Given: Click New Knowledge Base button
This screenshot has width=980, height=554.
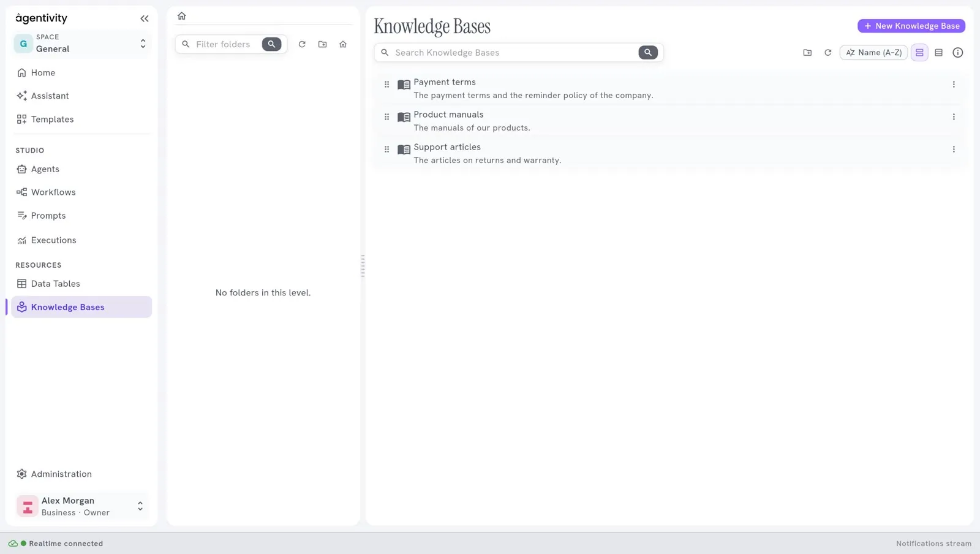Looking at the screenshot, I should 911,26.
